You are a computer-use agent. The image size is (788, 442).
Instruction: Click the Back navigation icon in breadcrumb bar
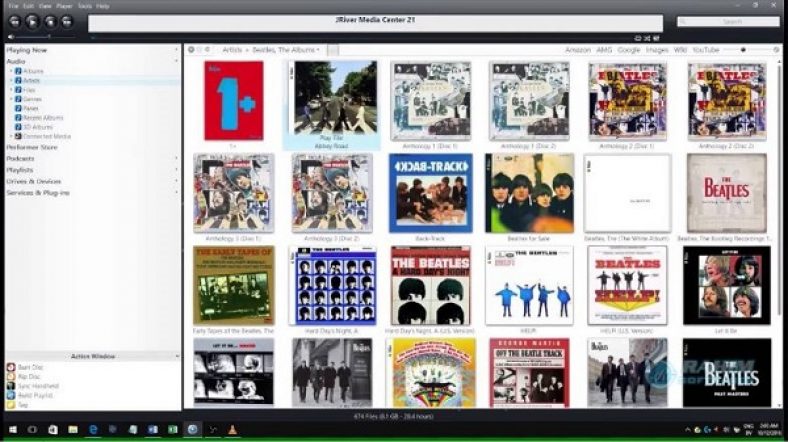191,50
